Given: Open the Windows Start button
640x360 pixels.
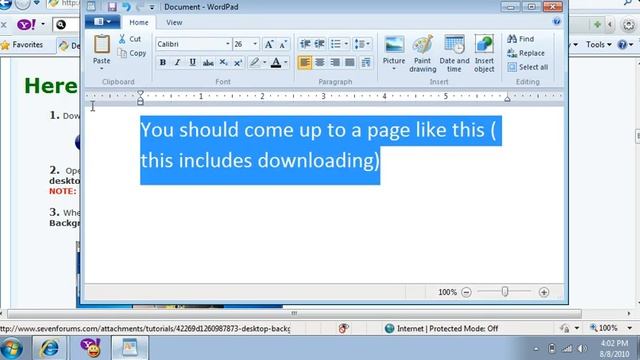Looking at the screenshot, I should (x=12, y=348).
